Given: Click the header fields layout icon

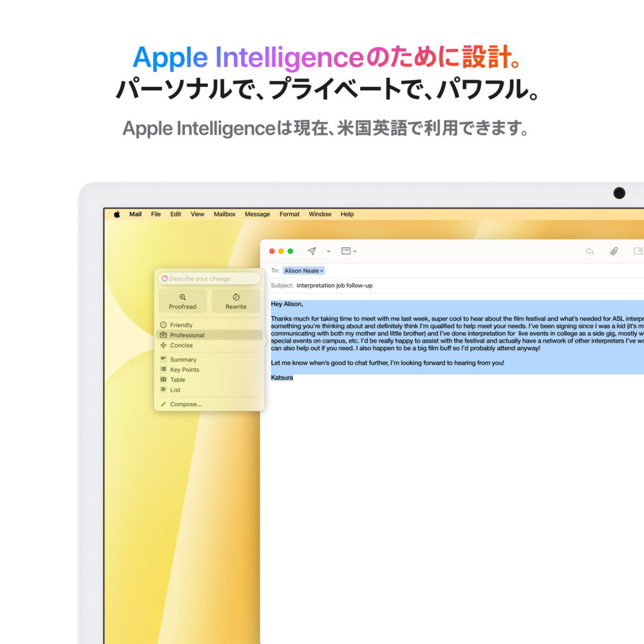Looking at the screenshot, I should 346,251.
